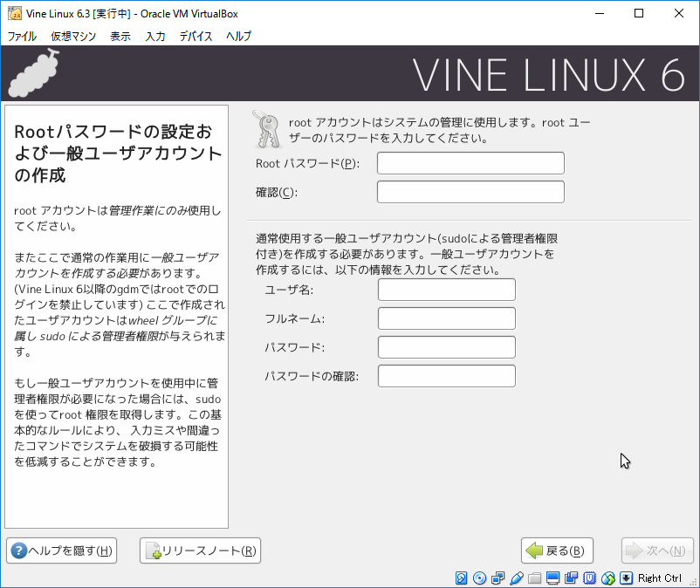This screenshot has width=700, height=588.
Task: Click the 戻る back button
Action: click(558, 550)
